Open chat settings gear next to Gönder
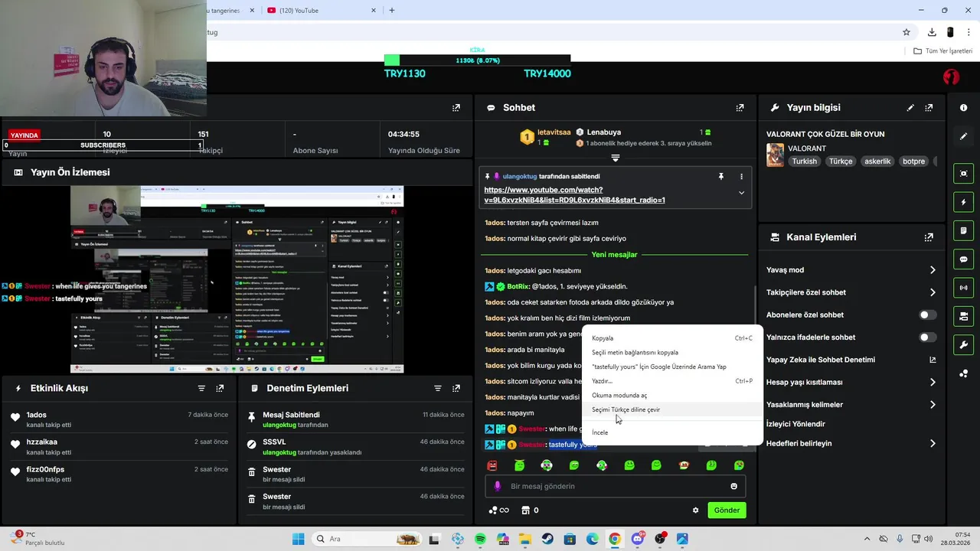980x551 pixels. [696, 510]
